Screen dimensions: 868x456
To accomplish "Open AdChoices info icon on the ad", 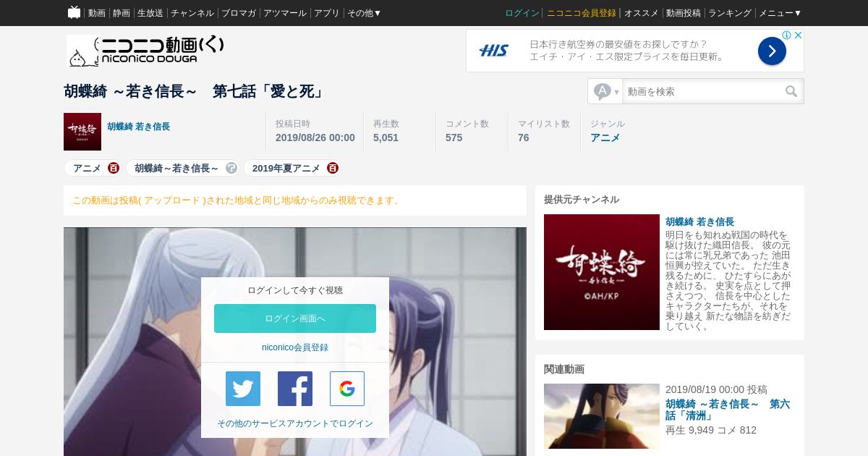I will (x=788, y=35).
